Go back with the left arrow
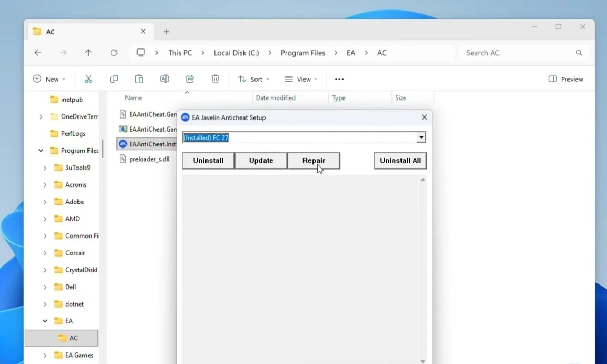This screenshot has width=607, height=364. coord(37,53)
